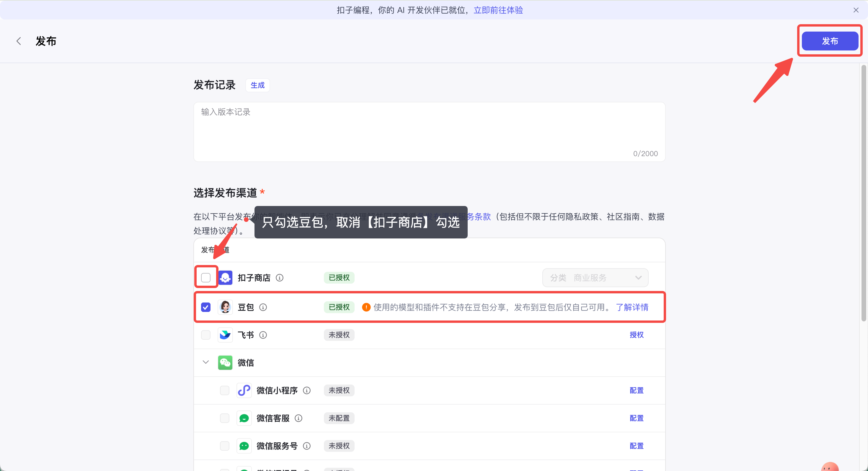
Task: Click the 未配置 badge for 微信客服
Action: pos(339,418)
